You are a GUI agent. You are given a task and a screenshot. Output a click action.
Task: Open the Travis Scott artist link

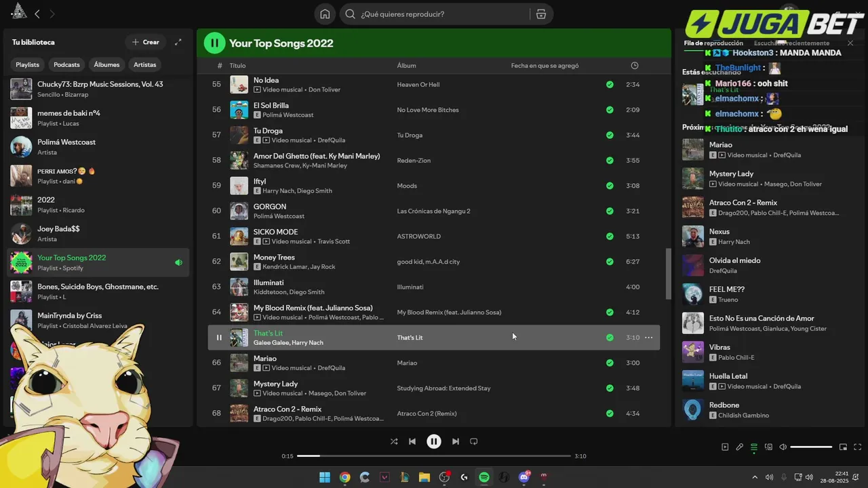coord(334,241)
